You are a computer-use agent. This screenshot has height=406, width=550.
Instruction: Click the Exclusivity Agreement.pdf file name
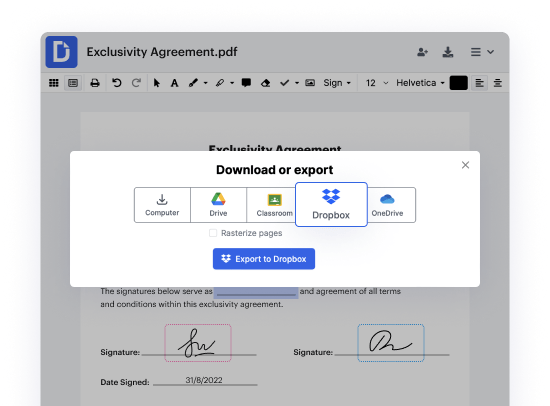[162, 52]
